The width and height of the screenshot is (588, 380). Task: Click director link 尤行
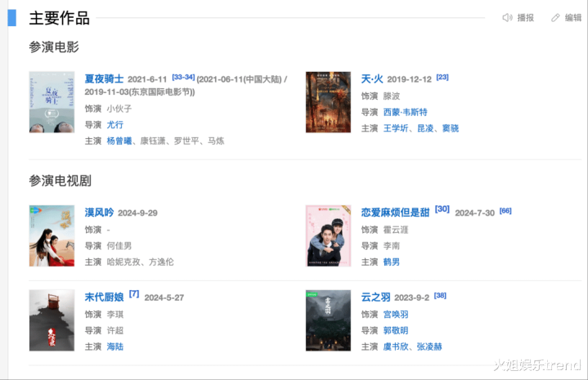pyautogui.click(x=114, y=124)
